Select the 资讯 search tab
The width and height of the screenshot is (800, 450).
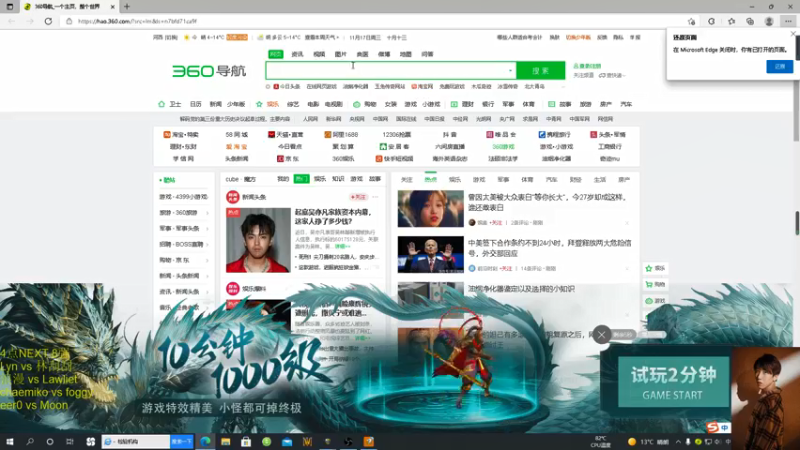(297, 54)
